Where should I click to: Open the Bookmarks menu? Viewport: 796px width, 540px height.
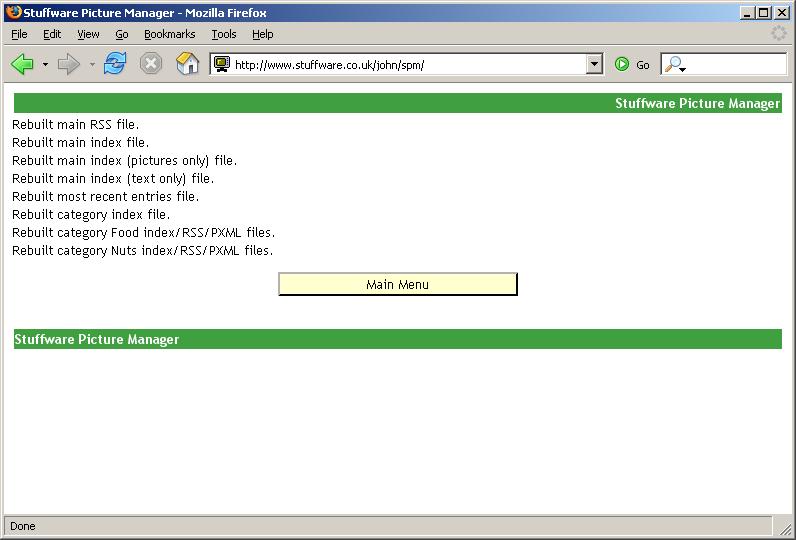tap(170, 34)
